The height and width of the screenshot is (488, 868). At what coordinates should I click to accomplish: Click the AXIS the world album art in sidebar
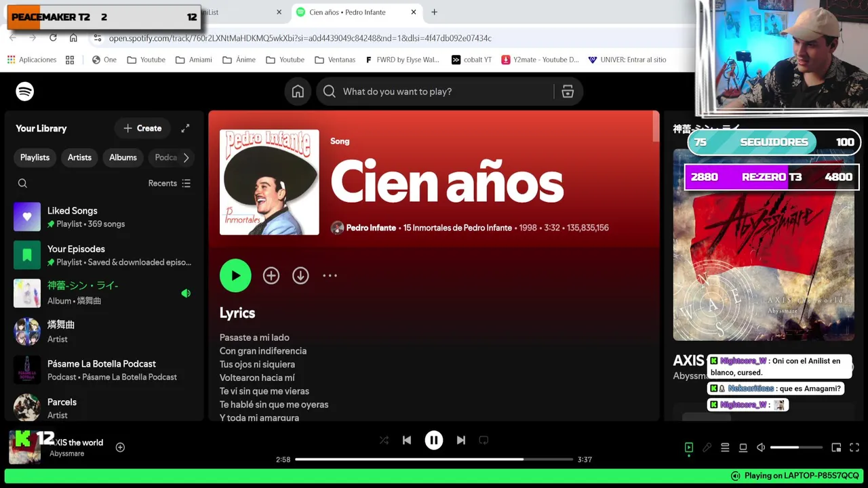[x=764, y=245]
